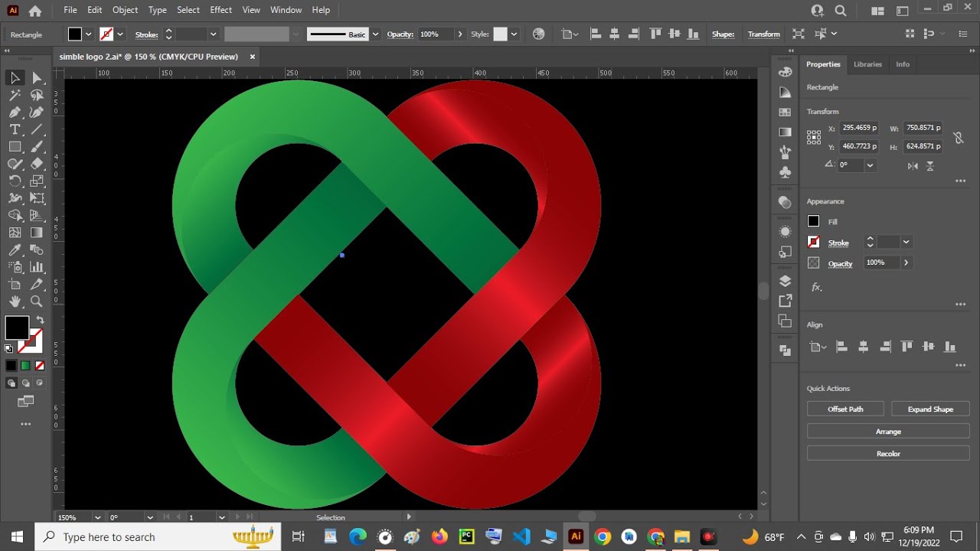Switch the paint mode to Gradient in the toolbar
Screen dimensions: 980x551
pos(25,366)
